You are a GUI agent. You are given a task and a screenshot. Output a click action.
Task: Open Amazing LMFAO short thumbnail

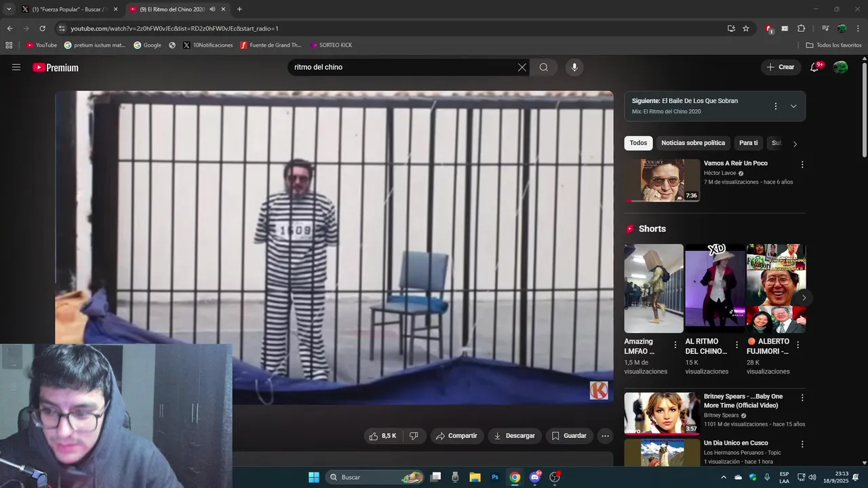coord(654,288)
